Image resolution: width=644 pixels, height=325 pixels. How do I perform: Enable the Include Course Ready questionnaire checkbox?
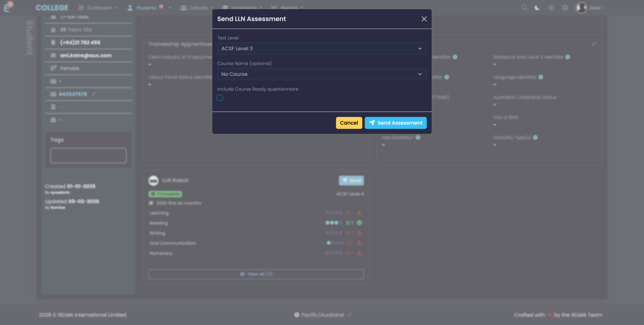pyautogui.click(x=220, y=98)
